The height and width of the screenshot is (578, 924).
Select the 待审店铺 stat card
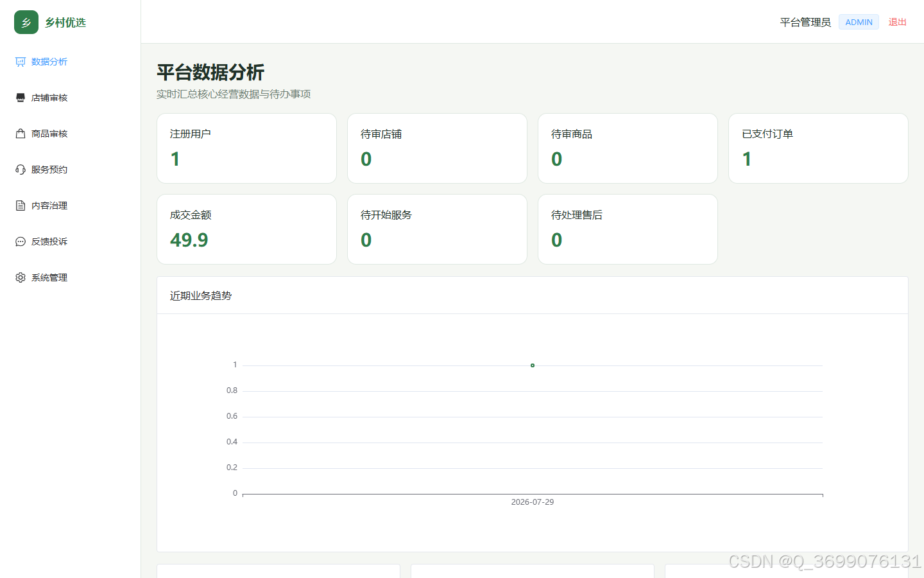[437, 148]
